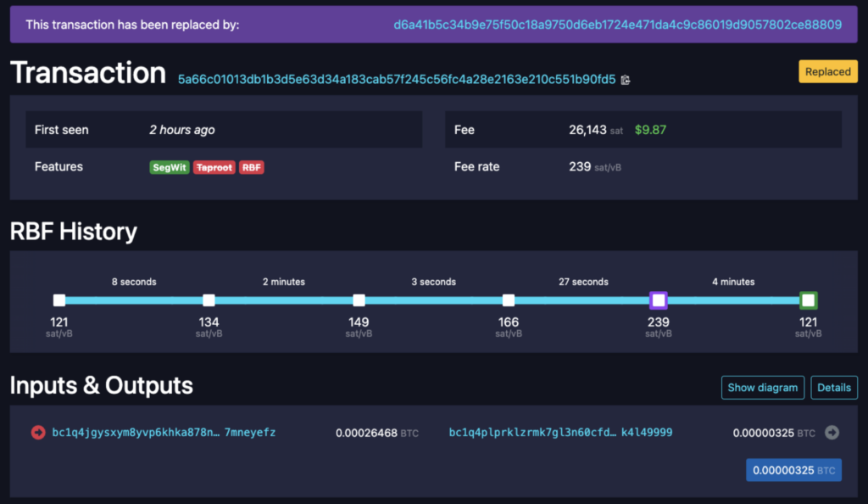Click the green SegWit feature badge

pos(170,167)
